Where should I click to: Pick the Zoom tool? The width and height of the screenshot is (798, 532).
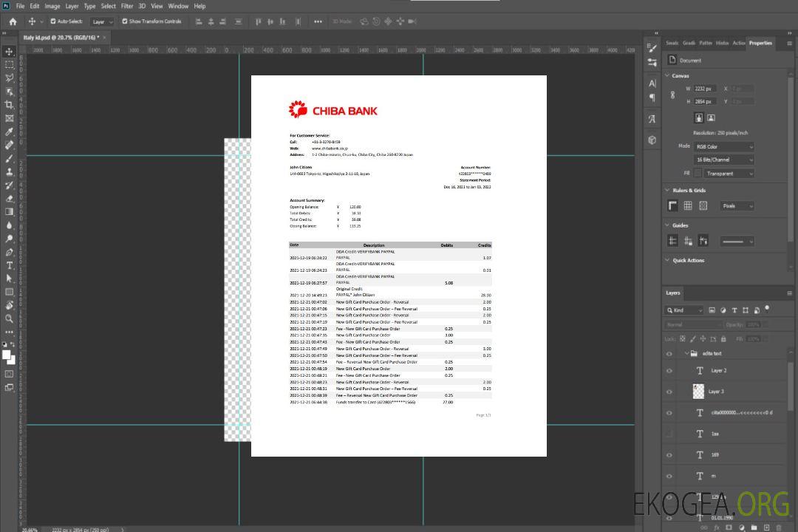[10, 318]
